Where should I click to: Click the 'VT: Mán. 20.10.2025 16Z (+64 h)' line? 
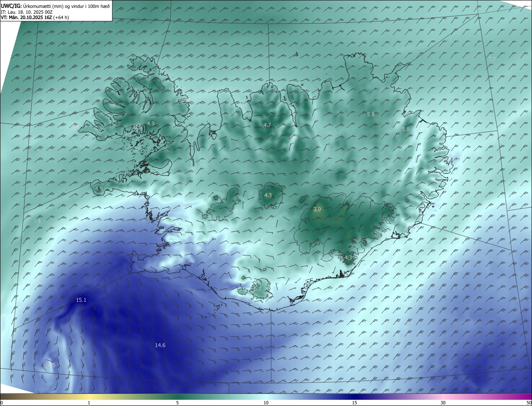tap(35, 17)
